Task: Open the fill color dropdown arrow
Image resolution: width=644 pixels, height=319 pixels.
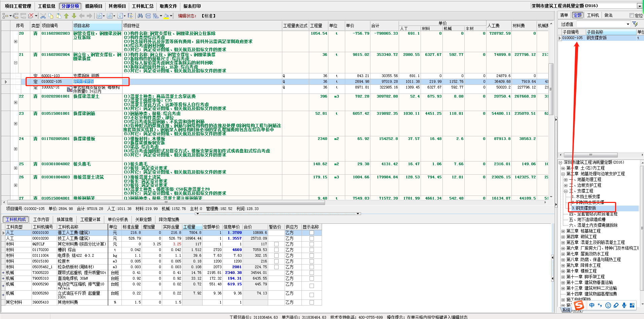Action: (x=171, y=16)
